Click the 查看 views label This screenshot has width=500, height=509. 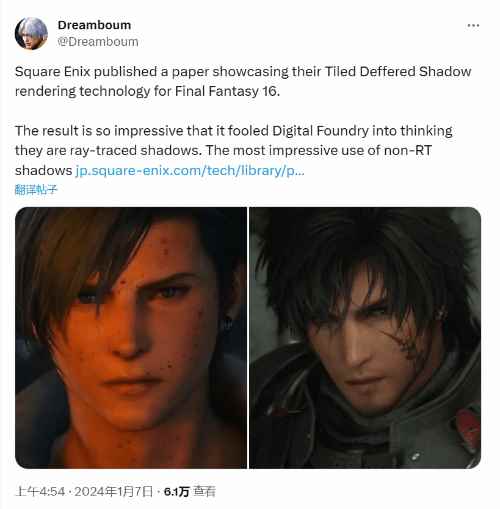[x=204, y=491]
